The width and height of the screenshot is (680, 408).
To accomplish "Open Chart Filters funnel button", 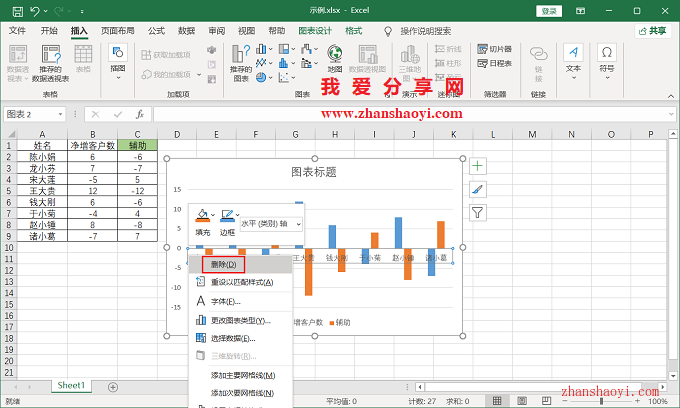I will (477, 213).
